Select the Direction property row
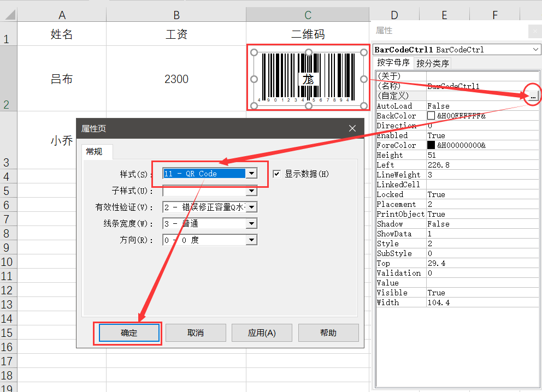Screen dimensions: 542x392 tap(457, 126)
